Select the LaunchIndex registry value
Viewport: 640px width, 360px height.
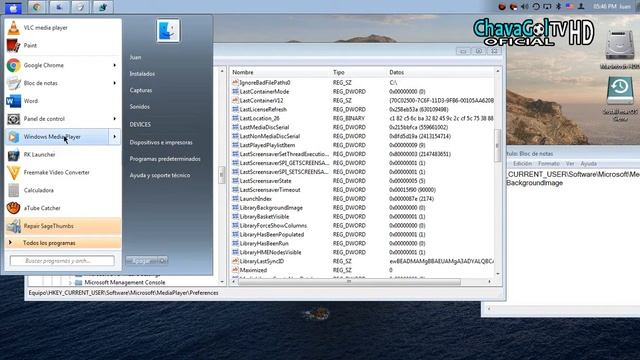(256, 199)
